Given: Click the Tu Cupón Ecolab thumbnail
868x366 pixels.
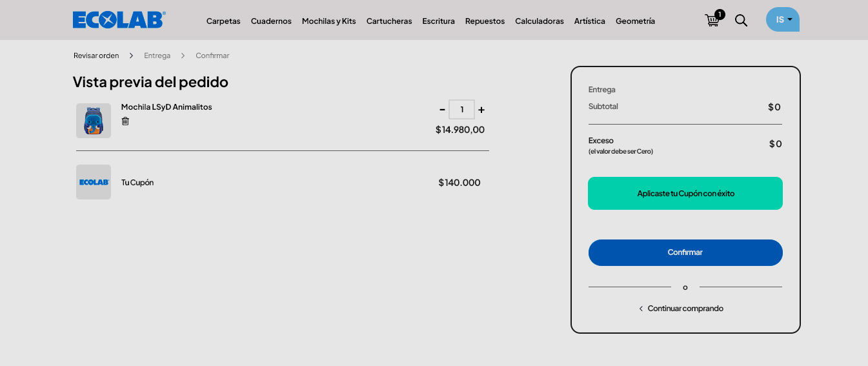Looking at the screenshot, I should pyautogui.click(x=94, y=182).
